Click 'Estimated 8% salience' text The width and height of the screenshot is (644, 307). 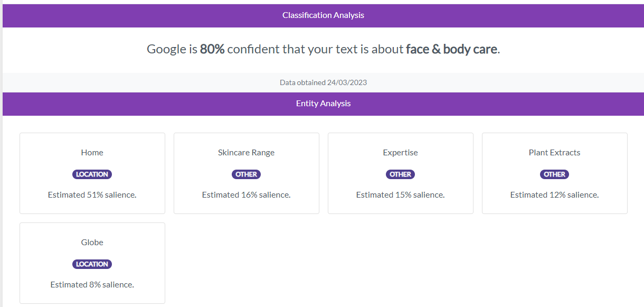click(x=92, y=285)
